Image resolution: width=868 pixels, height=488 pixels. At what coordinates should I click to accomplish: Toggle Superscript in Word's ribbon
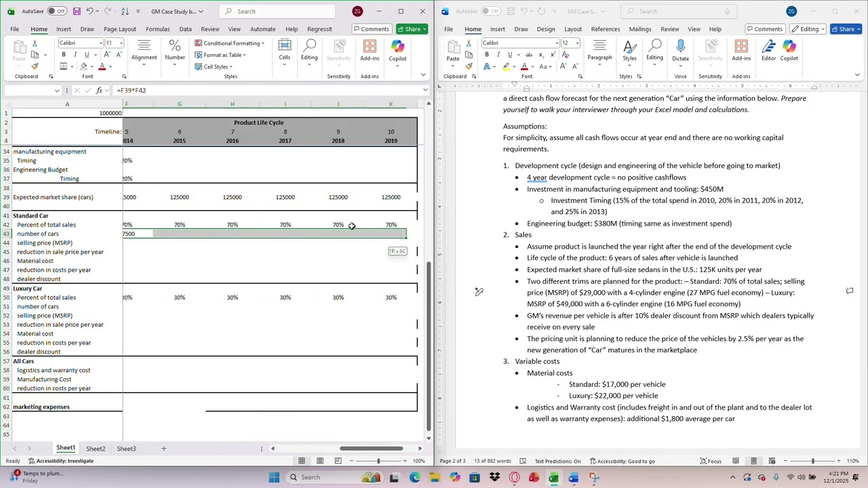(x=552, y=54)
